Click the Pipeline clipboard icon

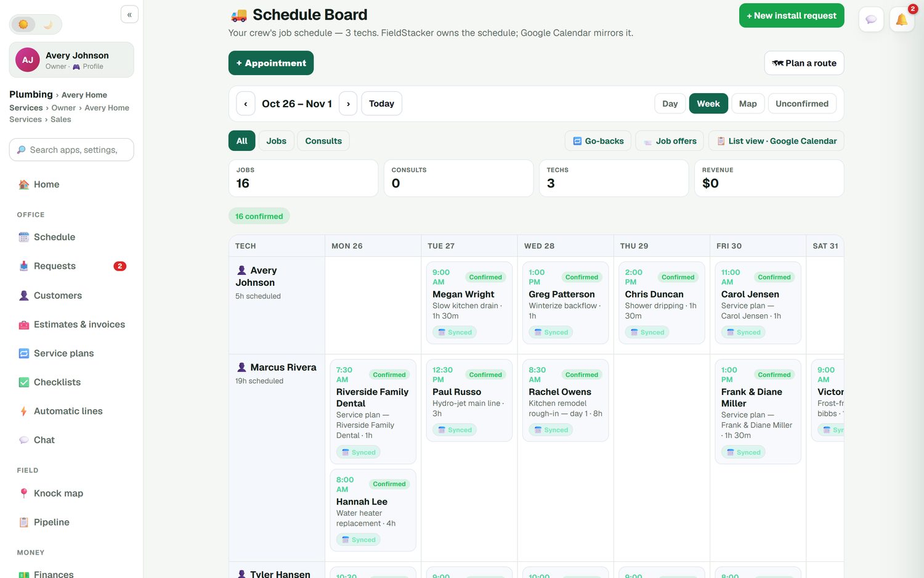coord(23,523)
